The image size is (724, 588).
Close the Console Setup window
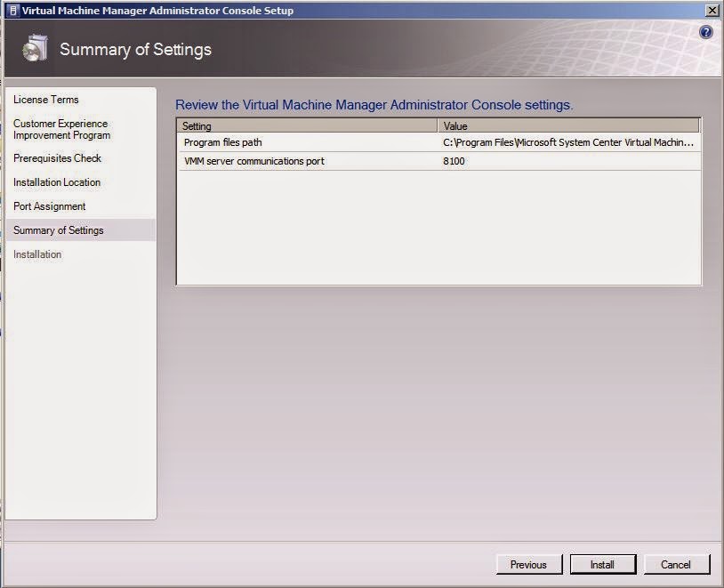coord(712,10)
